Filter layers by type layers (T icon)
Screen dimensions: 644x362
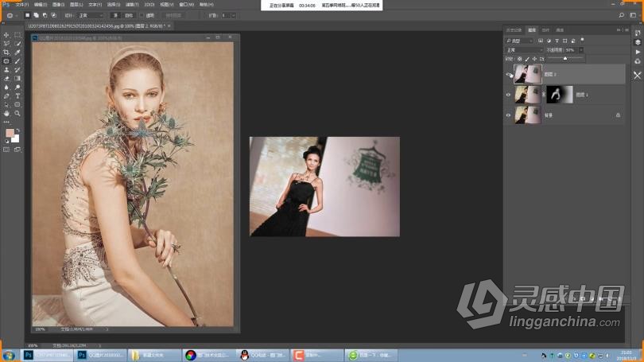[557, 41]
